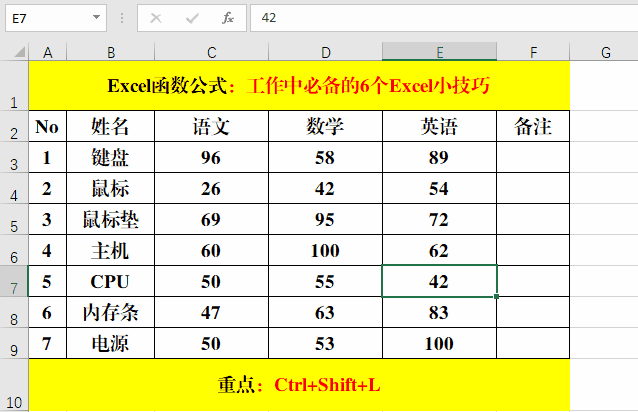This screenshot has height=412, width=638.
Task: Select row 3 header
Action: 14,157
